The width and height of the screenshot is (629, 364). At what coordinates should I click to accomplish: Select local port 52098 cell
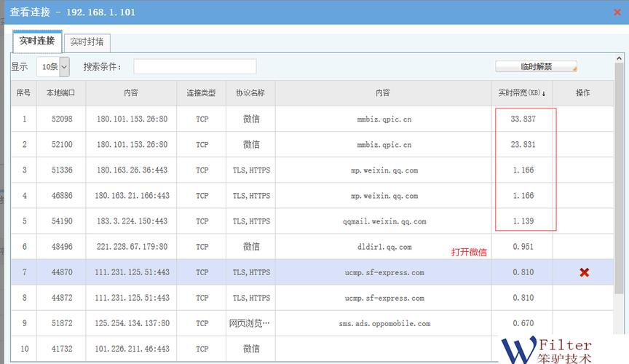pyautogui.click(x=62, y=119)
